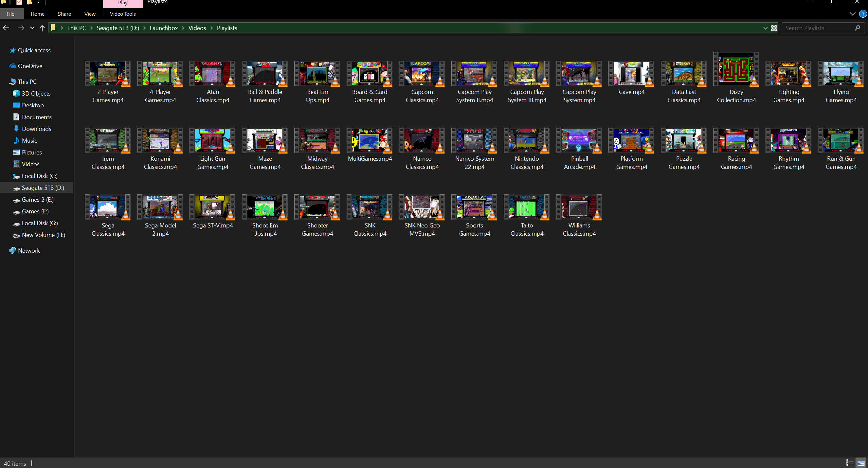The image size is (868, 468).
Task: Select Capcom Play System II.mp4
Action: 475,82
